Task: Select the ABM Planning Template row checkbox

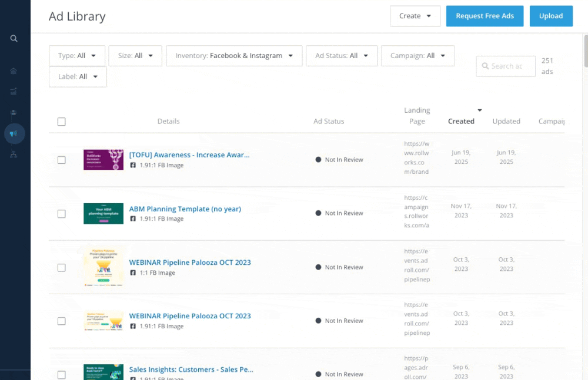Action: tap(62, 214)
